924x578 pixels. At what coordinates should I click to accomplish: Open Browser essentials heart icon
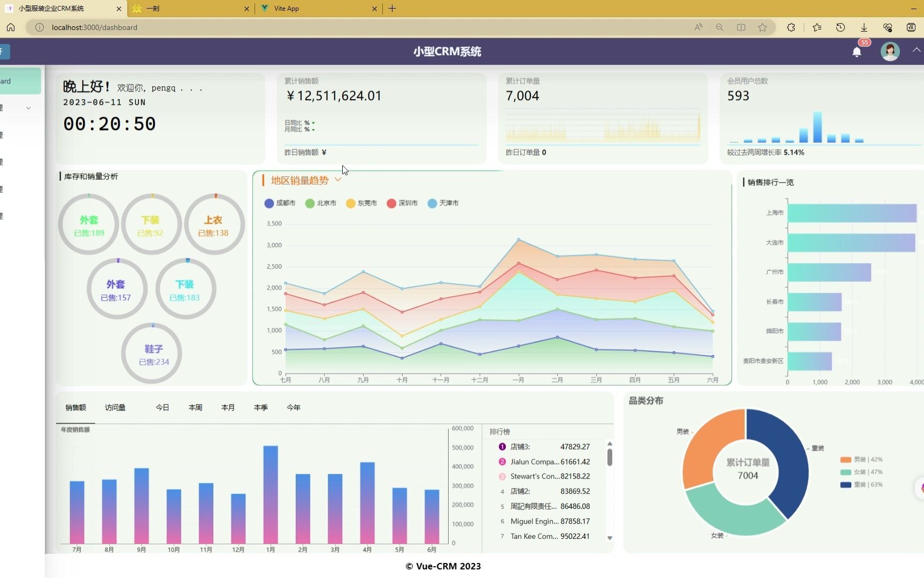[888, 27]
